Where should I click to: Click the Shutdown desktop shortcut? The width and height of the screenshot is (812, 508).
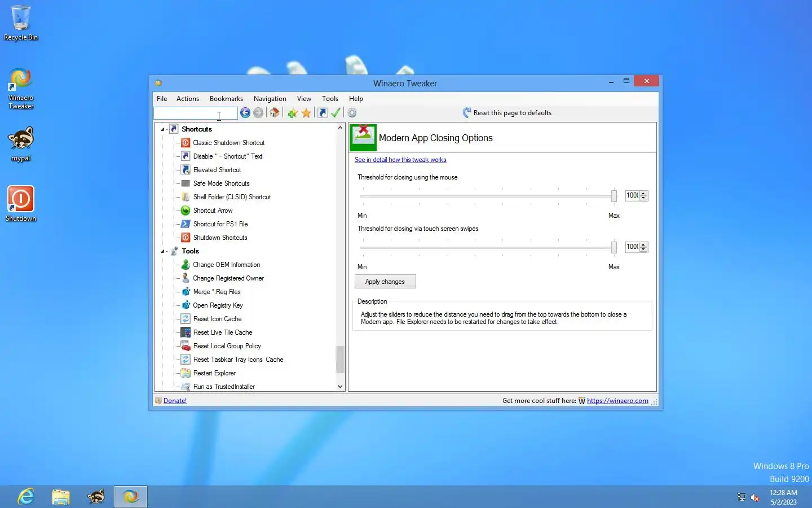(21, 204)
